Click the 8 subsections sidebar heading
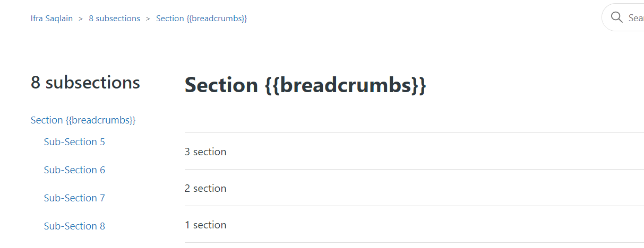 coord(85,83)
